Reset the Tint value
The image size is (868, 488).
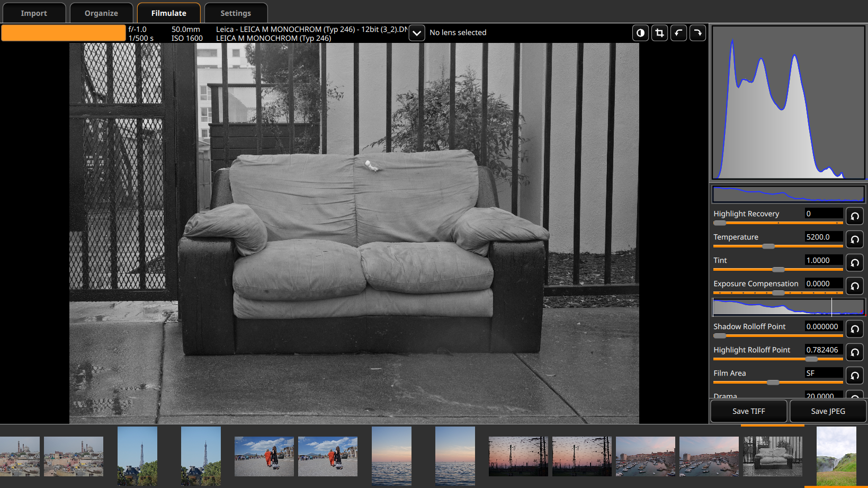pos(854,263)
